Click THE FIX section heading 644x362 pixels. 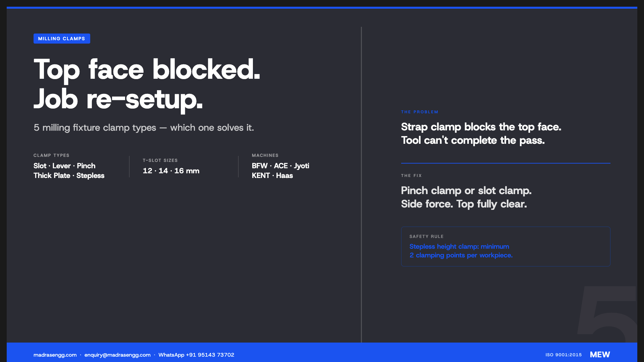(x=411, y=176)
